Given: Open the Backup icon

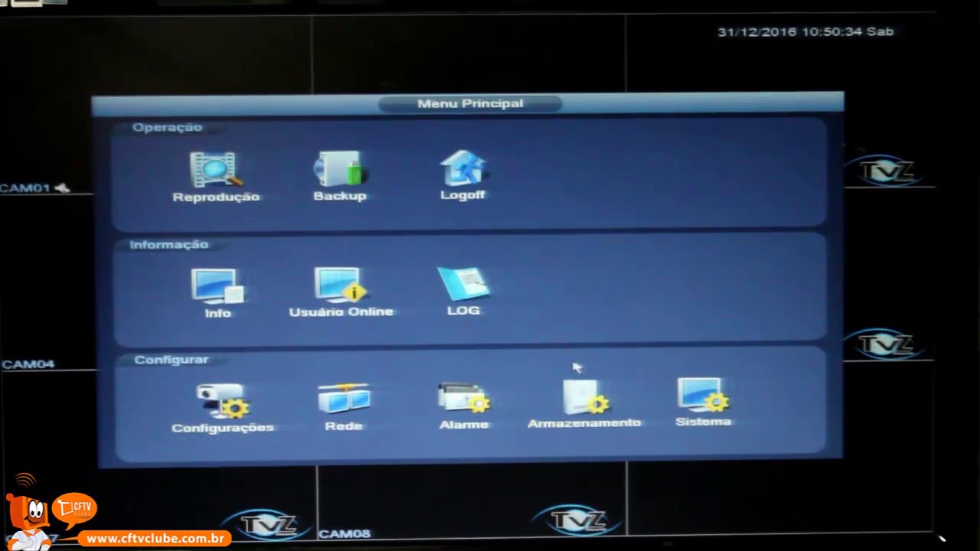Looking at the screenshot, I should pyautogui.click(x=340, y=169).
